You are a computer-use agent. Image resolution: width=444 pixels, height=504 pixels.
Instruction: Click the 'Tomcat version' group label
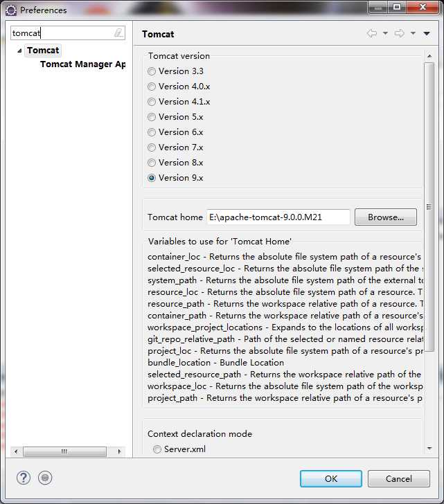pyautogui.click(x=179, y=56)
